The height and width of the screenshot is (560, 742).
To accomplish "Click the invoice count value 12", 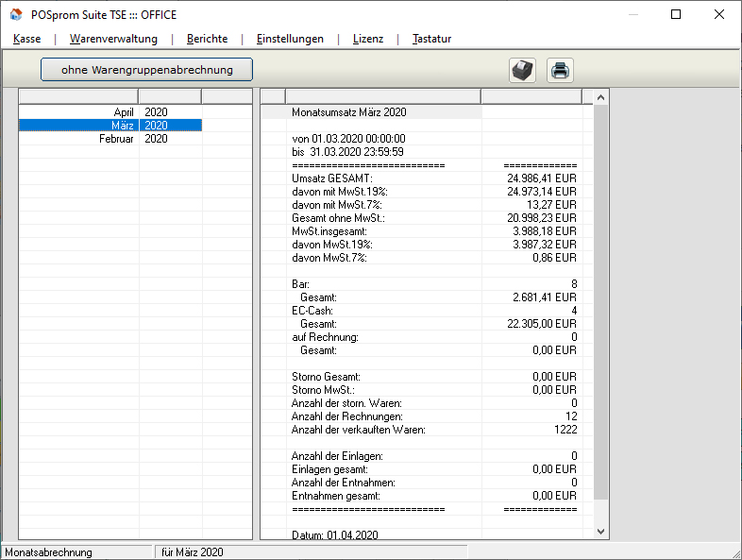I will pos(572,417).
